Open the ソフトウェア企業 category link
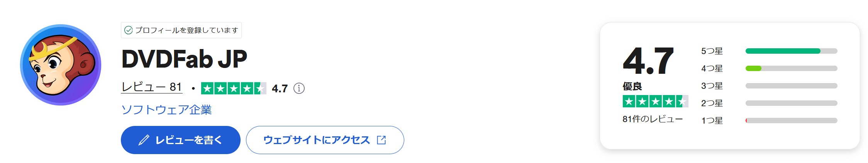 tap(166, 110)
